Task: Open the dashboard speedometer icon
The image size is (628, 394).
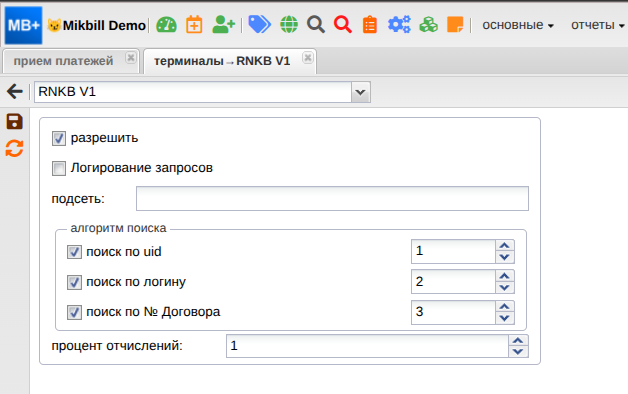Action: 166,25
